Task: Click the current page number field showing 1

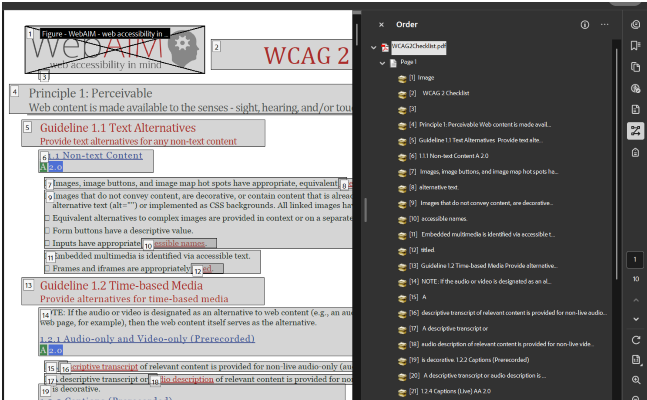Action: point(635,260)
